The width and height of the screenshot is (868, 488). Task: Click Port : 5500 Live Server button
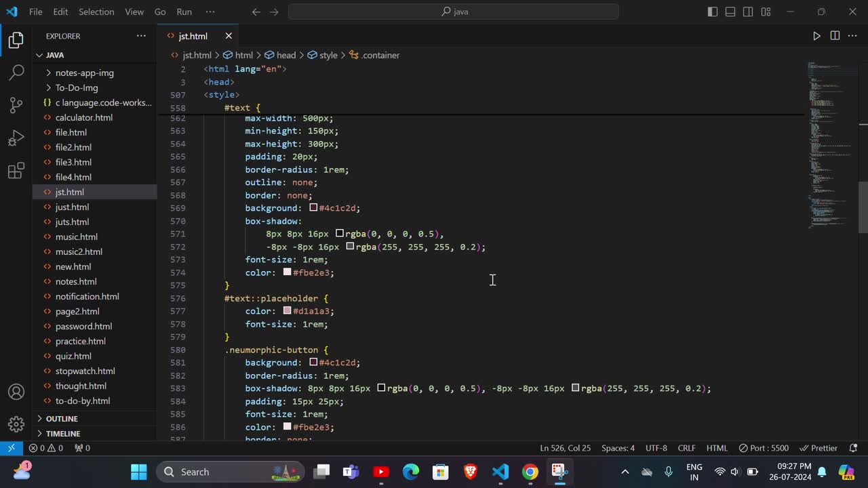[764, 448]
